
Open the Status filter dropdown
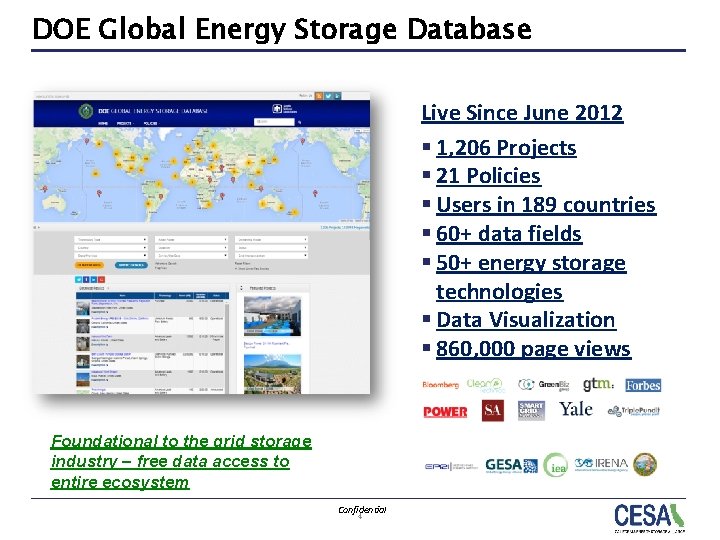click(x=271, y=248)
